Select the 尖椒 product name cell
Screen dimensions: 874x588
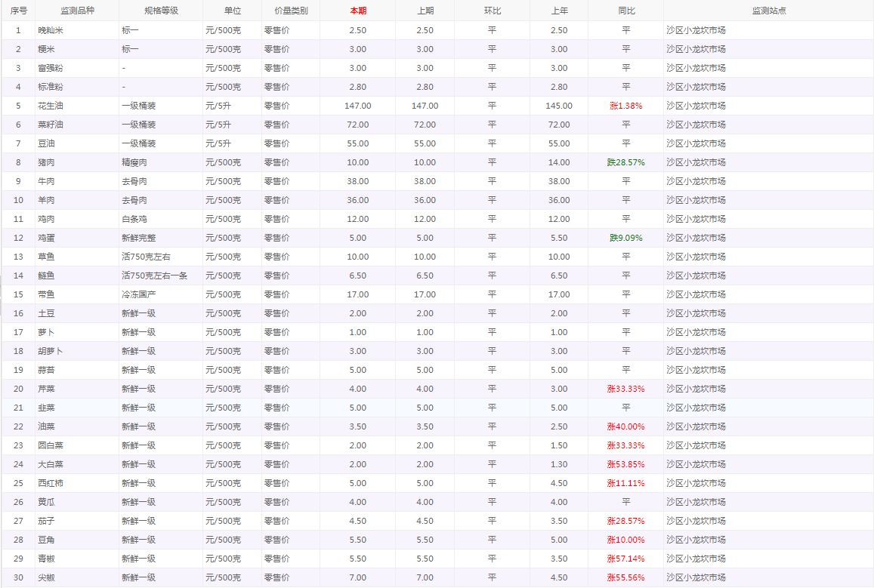pyautogui.click(x=46, y=577)
